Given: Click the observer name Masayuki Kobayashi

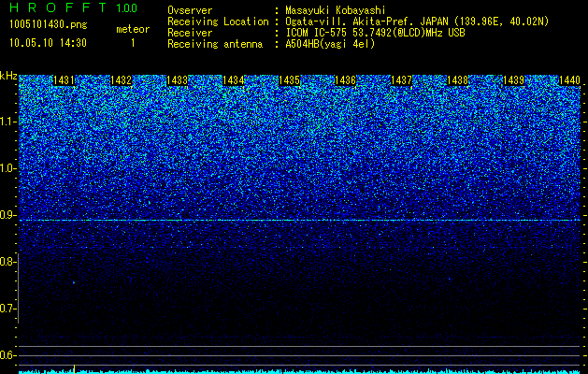Looking at the screenshot, I should [x=336, y=10].
